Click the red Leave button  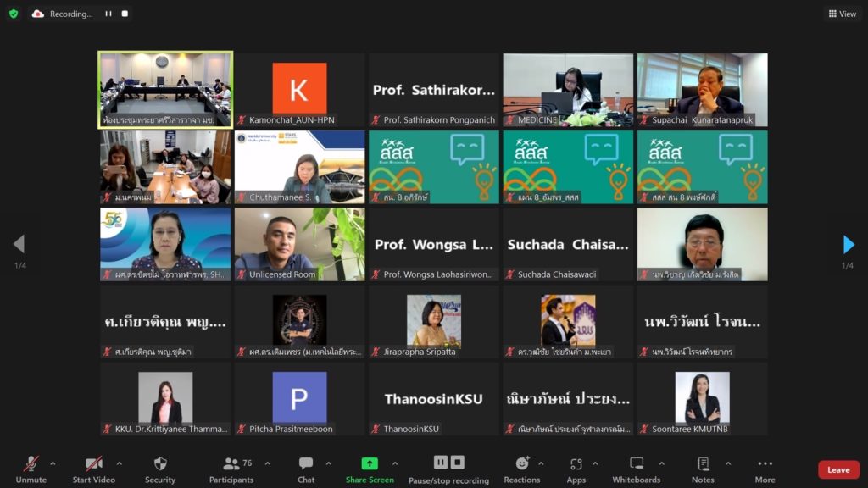pyautogui.click(x=837, y=469)
